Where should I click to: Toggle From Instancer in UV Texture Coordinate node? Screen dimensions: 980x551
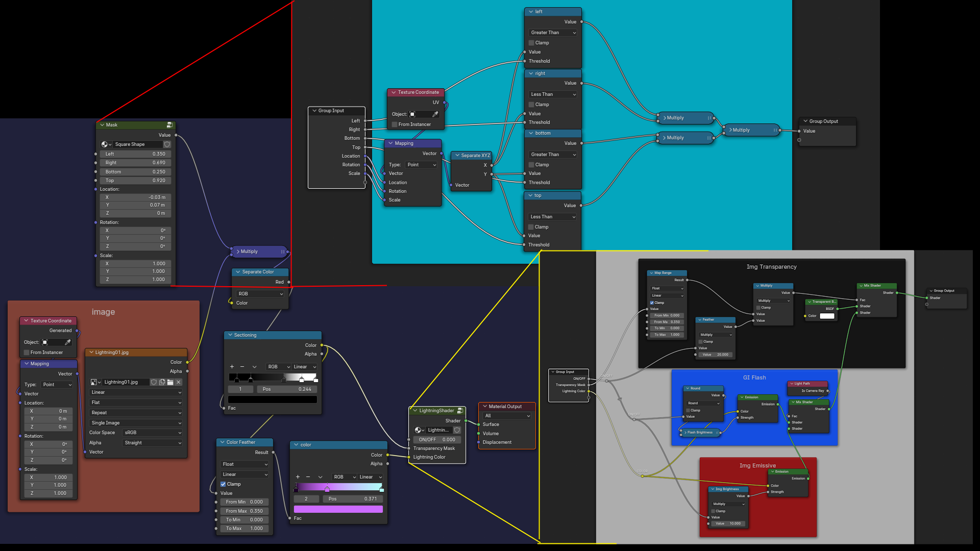[x=395, y=124]
